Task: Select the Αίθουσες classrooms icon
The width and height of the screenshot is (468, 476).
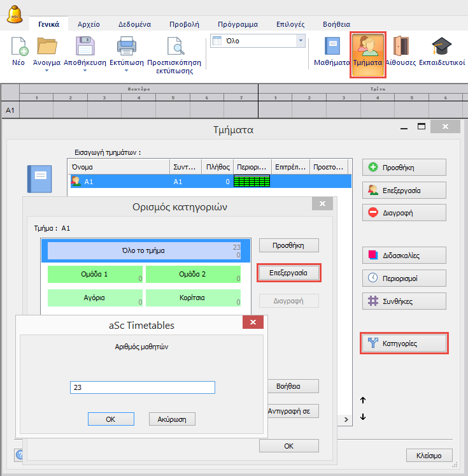Action: click(x=401, y=48)
